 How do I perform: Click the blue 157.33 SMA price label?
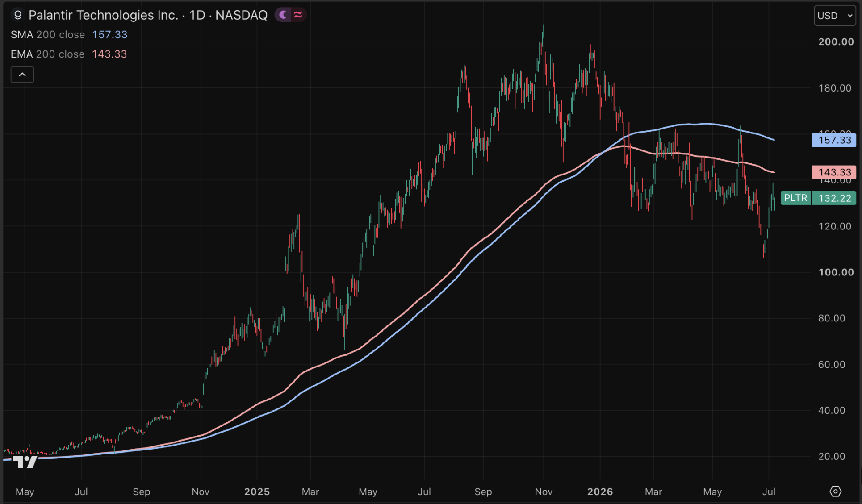coord(834,140)
